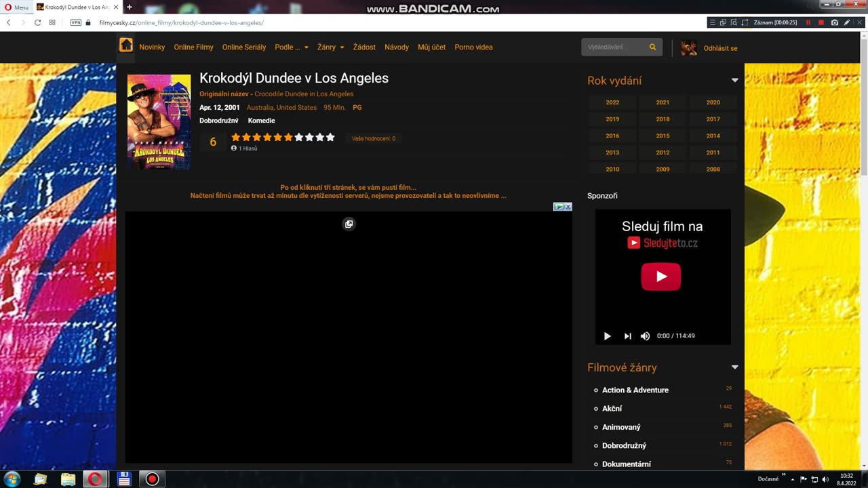
Task: Select year 2022 in Rok vydání
Action: point(612,102)
